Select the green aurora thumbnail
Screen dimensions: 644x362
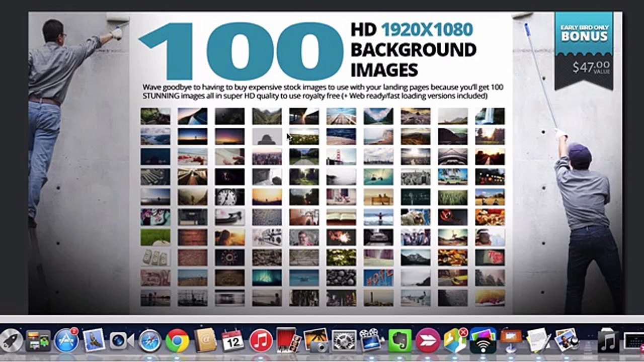tap(267, 277)
